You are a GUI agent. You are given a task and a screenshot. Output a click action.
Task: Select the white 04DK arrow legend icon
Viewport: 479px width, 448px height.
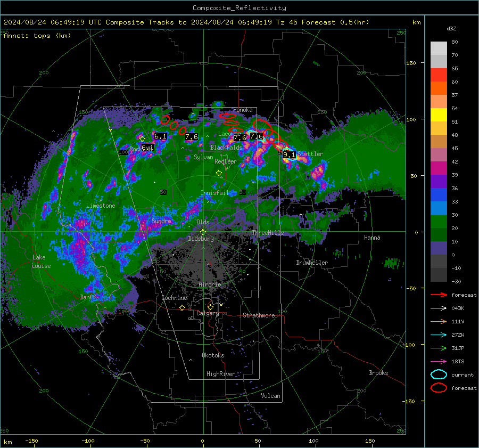click(439, 308)
